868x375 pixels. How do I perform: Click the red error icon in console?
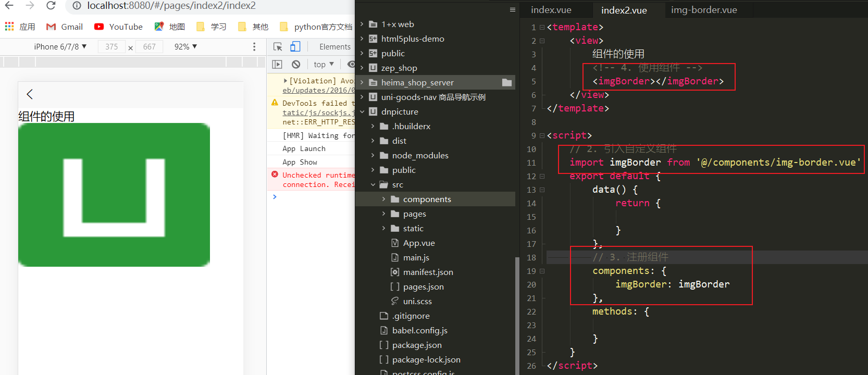pos(275,174)
